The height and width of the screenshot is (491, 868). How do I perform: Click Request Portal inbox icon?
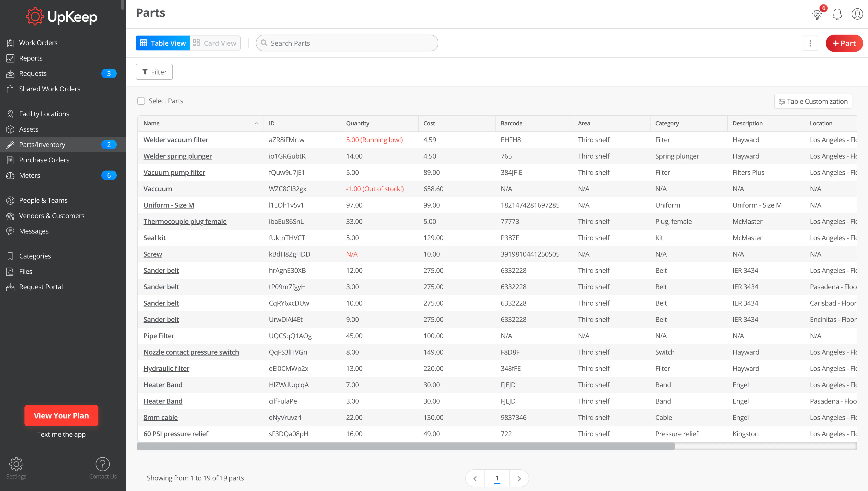(x=11, y=287)
